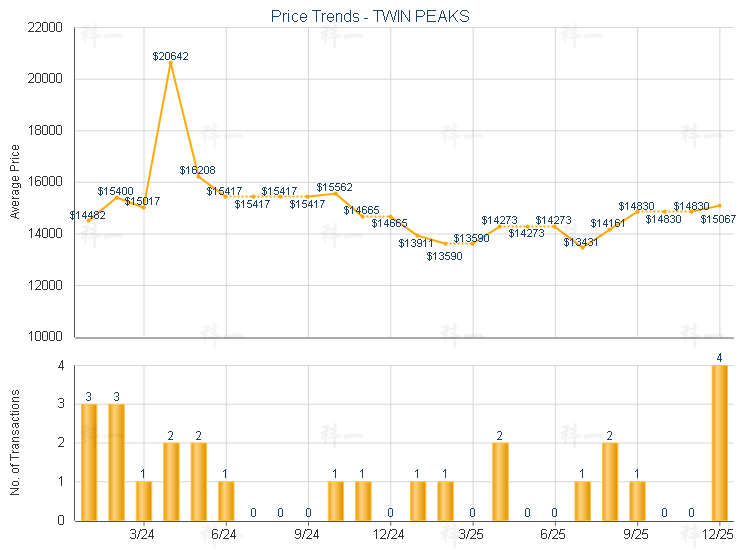
Task: Click the tallest bar showing 4 transactions
Action: click(719, 442)
